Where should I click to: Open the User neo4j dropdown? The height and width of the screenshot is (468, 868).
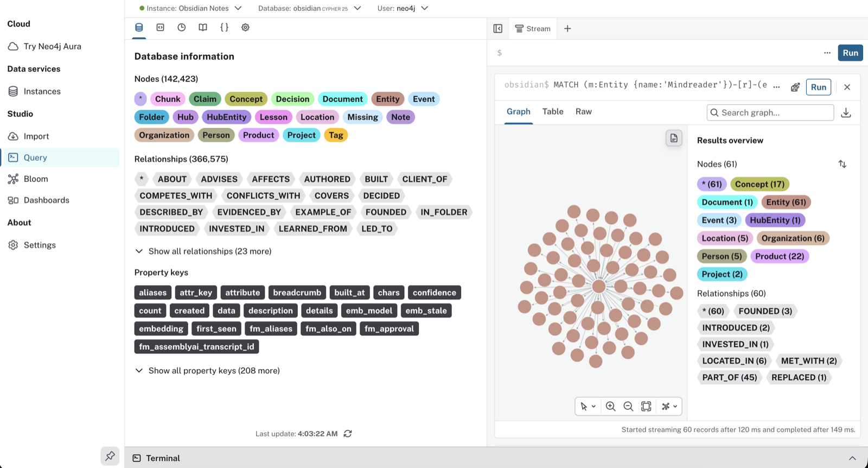tap(403, 8)
